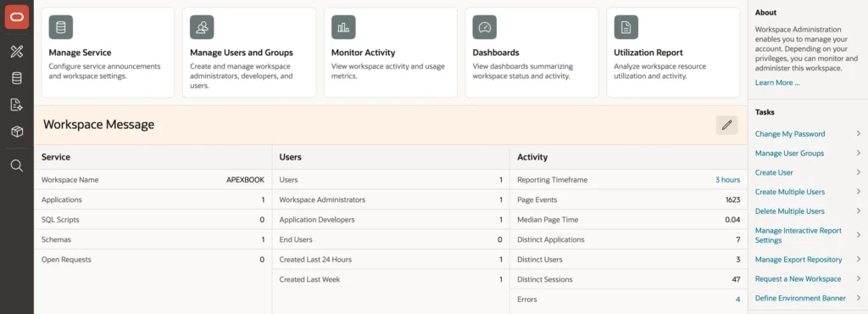Click the Workspace Administrators row label

[x=322, y=200]
